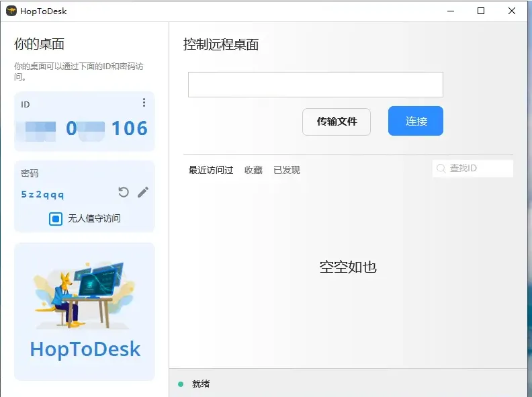Edit the password with pencil icon
The image size is (532, 397).
pos(143,192)
